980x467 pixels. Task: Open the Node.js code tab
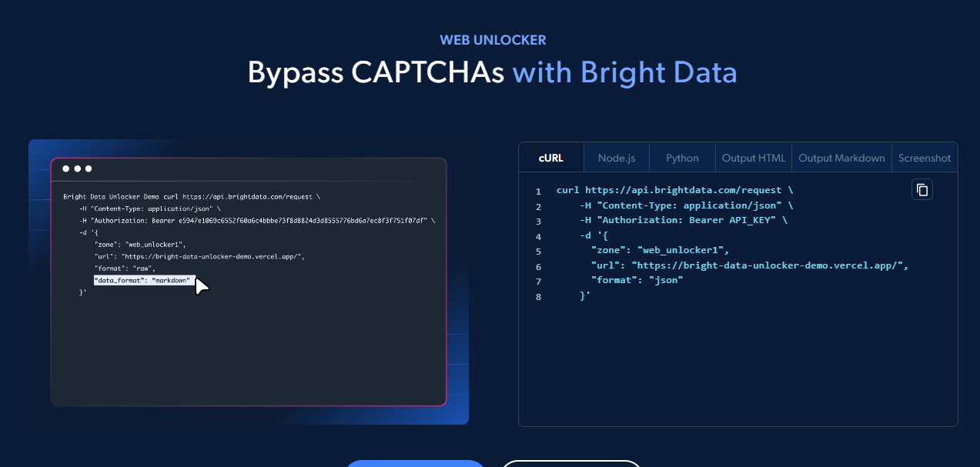617,158
